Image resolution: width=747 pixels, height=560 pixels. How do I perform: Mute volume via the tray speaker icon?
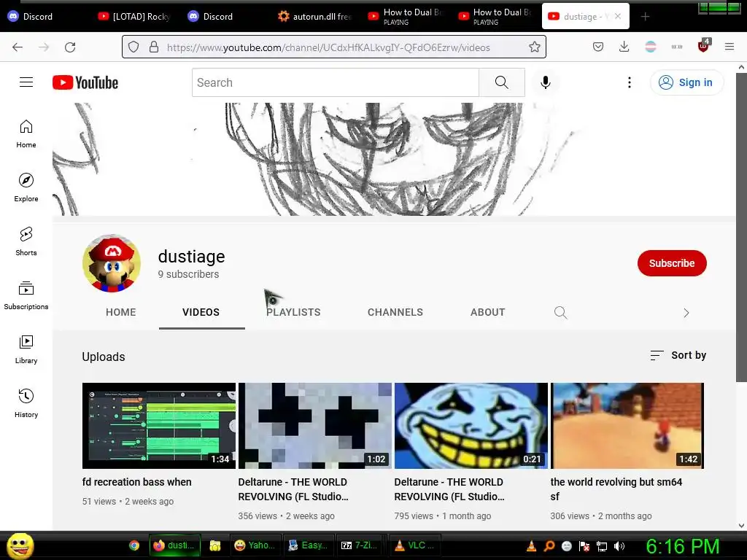pos(619,546)
